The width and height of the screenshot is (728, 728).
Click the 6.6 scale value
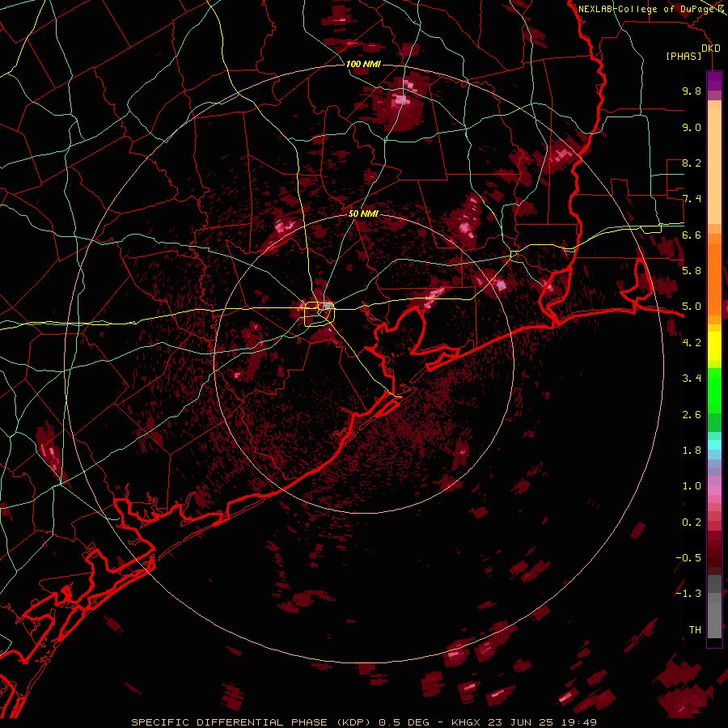[692, 235]
